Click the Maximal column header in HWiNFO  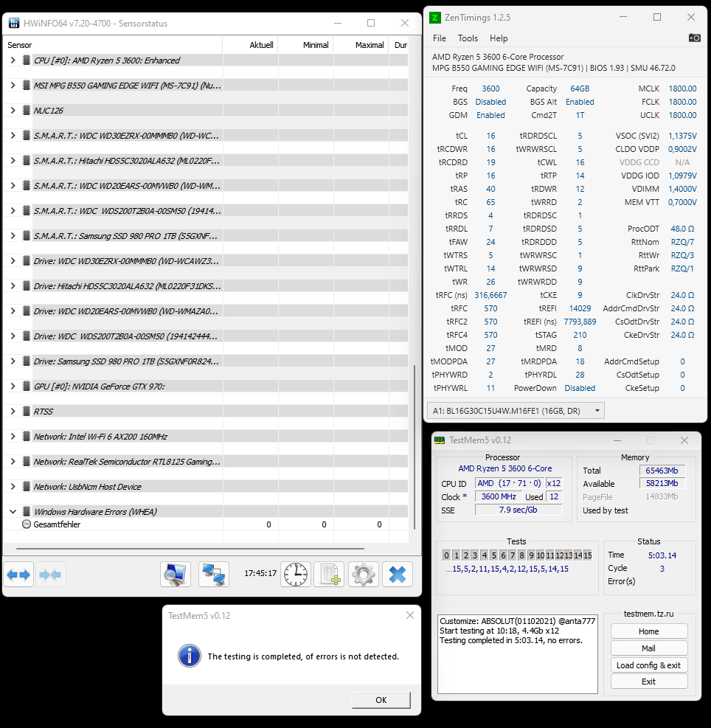[361, 44]
